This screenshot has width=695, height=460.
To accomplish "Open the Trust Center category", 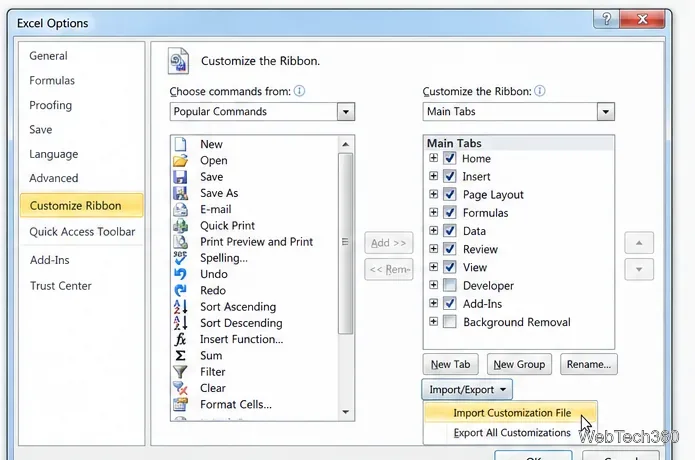I will [x=61, y=286].
